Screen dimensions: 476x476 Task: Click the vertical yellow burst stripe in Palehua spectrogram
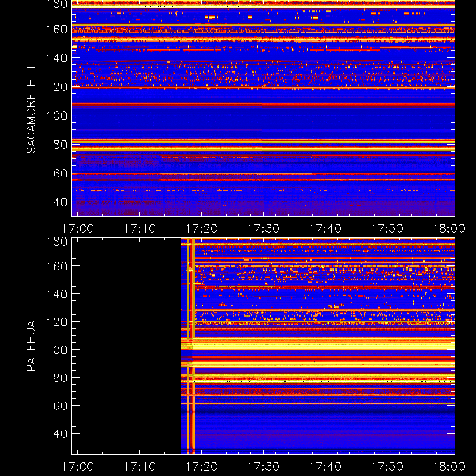192,346
